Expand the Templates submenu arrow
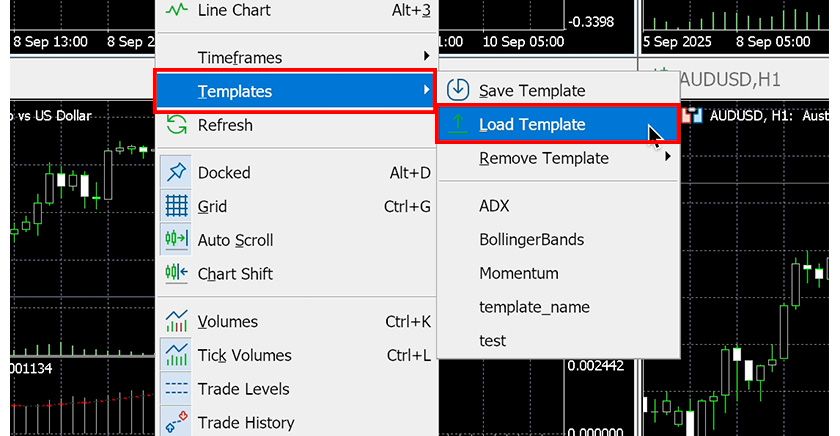 tap(427, 91)
